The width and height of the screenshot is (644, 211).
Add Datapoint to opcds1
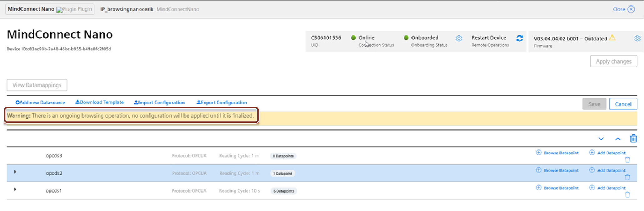(x=607, y=188)
